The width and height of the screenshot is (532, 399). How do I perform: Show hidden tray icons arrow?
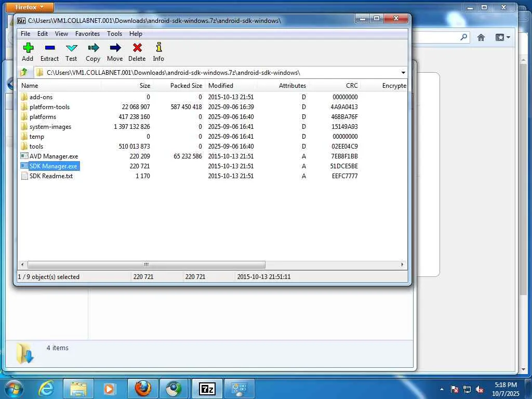[x=442, y=390]
